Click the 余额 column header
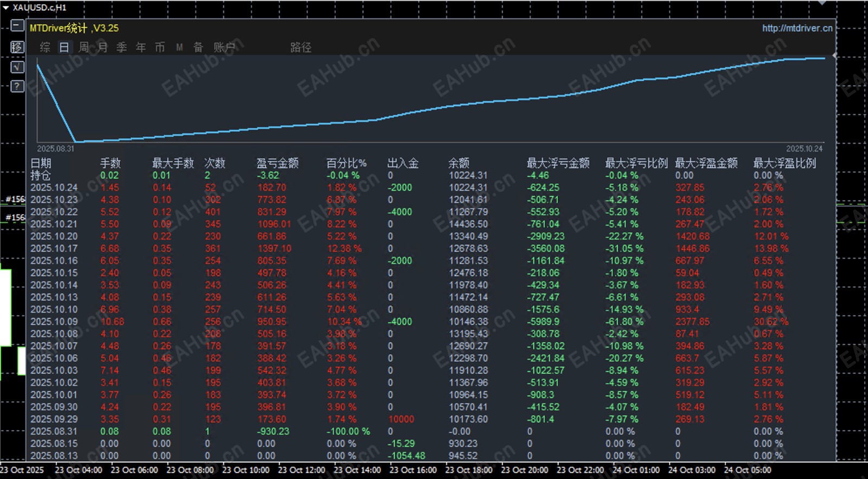The height and width of the screenshot is (479, 868). pos(459,163)
